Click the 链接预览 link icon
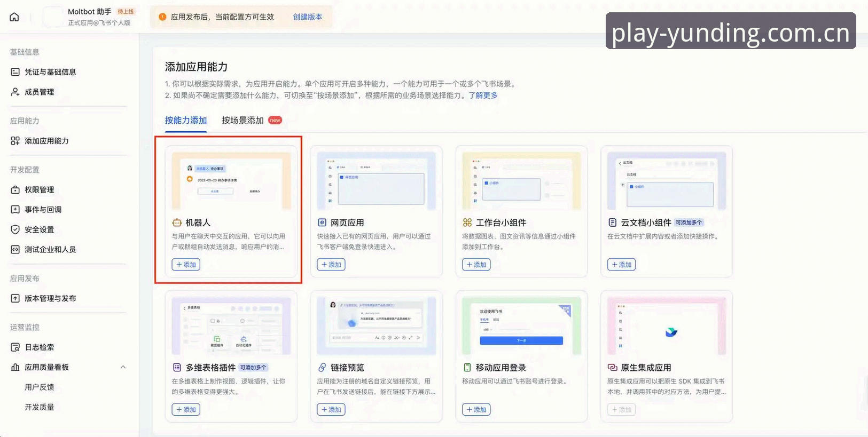 click(322, 368)
